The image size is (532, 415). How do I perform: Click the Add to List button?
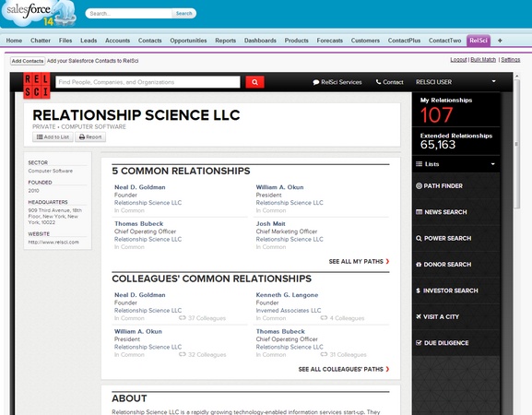[x=53, y=137]
